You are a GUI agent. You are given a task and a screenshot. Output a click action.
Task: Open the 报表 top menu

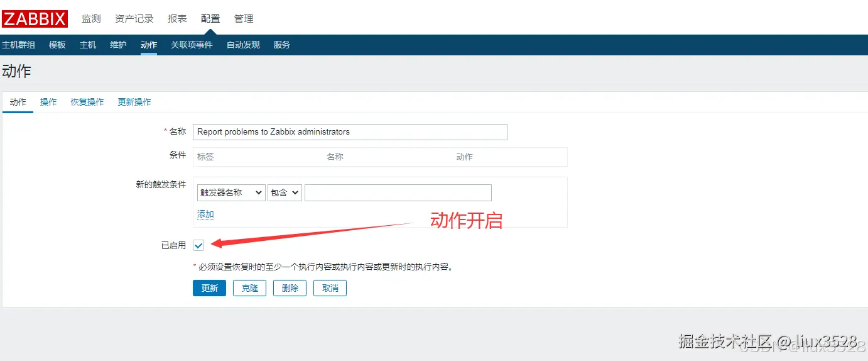[x=177, y=19]
